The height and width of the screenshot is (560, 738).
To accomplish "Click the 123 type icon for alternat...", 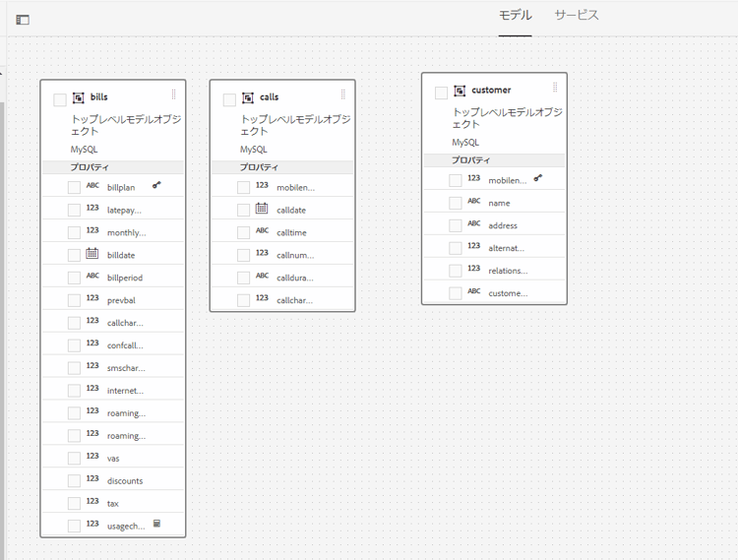I will pyautogui.click(x=474, y=246).
